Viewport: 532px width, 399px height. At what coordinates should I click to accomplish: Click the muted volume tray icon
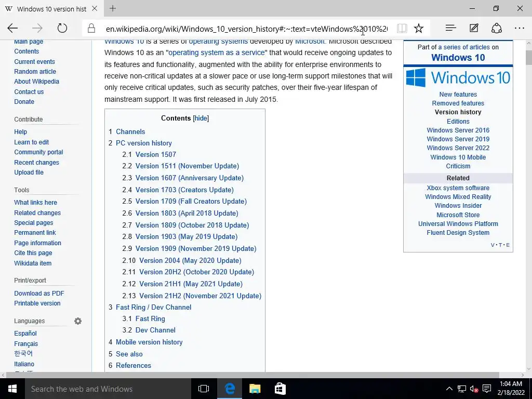(474, 389)
